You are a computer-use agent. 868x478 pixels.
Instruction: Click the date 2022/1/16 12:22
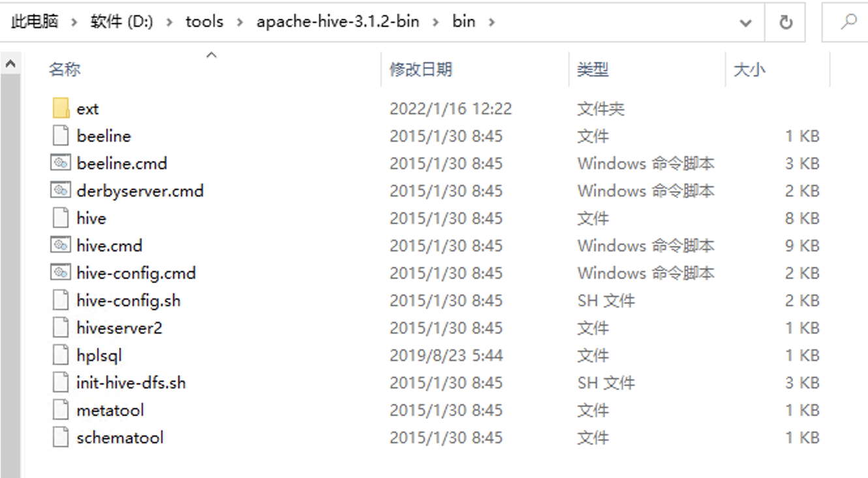pos(450,108)
